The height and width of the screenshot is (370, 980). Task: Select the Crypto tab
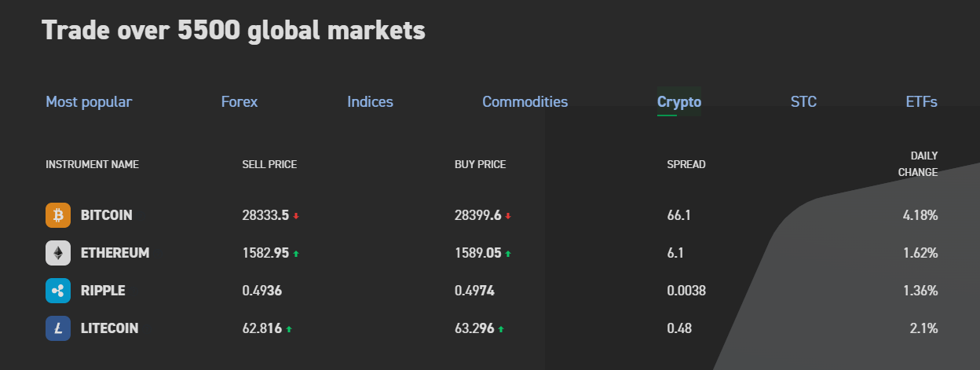tap(679, 101)
